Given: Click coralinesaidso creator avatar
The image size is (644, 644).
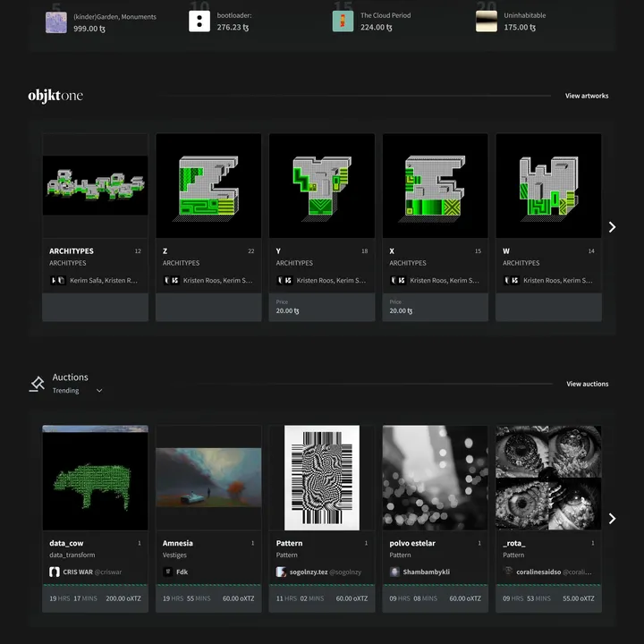Looking at the screenshot, I should tap(508, 572).
